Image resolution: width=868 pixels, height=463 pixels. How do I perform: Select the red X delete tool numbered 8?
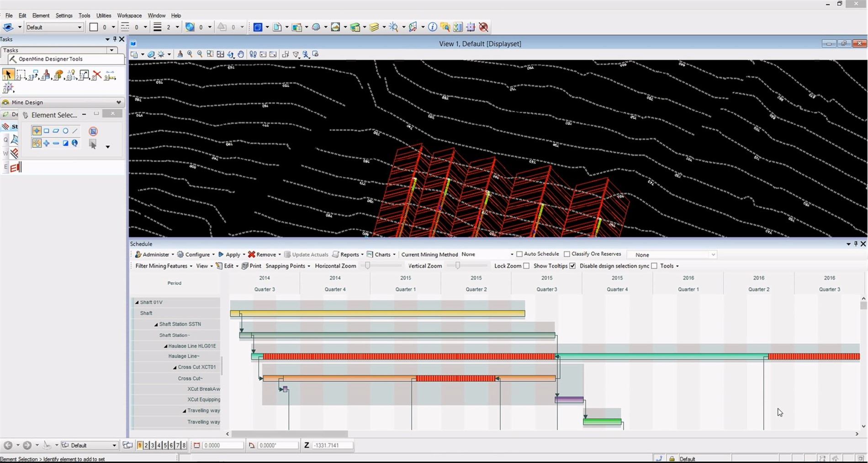(96, 75)
